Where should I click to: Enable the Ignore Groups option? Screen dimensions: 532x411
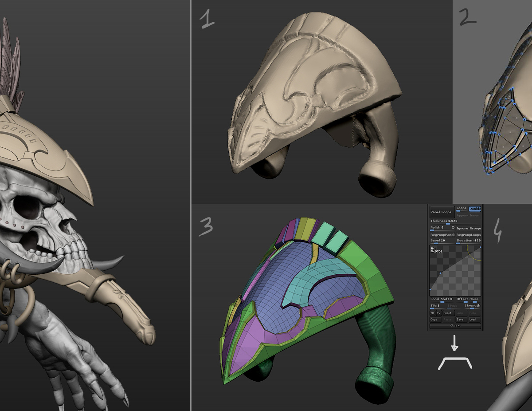click(x=468, y=229)
